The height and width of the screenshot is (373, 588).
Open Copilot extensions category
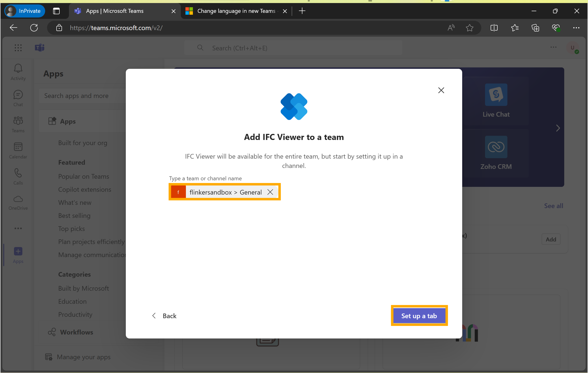click(85, 189)
